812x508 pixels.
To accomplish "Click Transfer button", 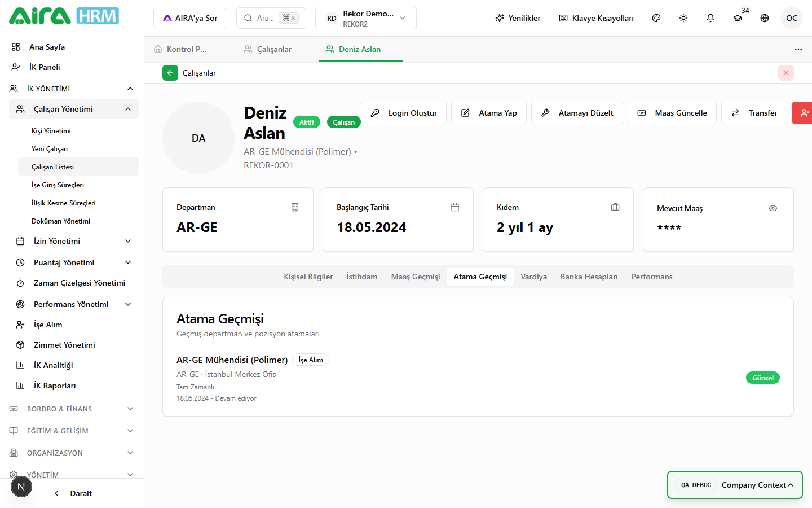I will [x=754, y=113].
